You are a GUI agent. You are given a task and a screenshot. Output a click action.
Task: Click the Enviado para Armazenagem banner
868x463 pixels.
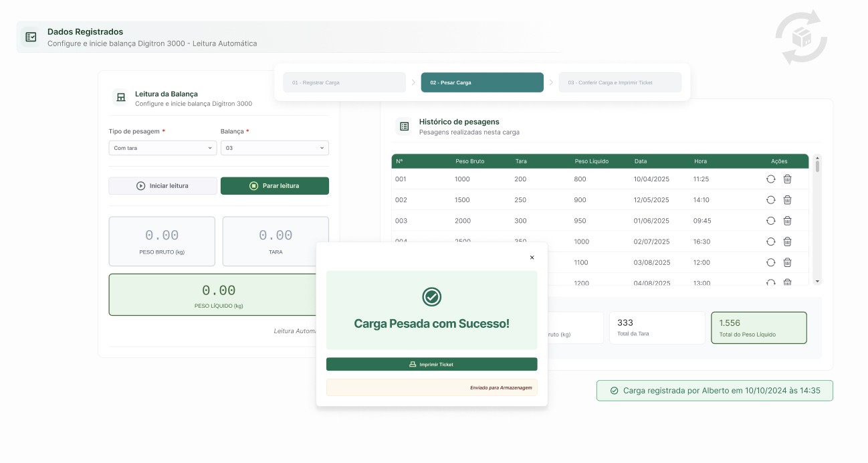coord(432,387)
